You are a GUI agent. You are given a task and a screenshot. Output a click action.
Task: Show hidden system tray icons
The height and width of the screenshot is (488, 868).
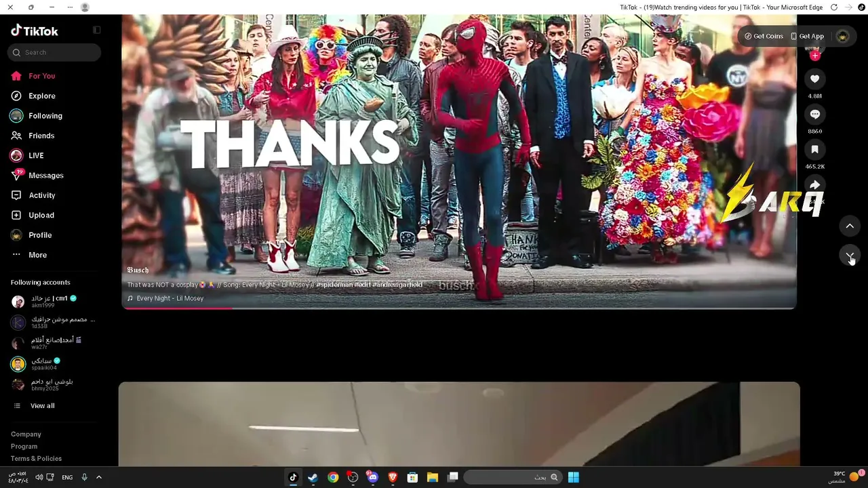pyautogui.click(x=98, y=477)
